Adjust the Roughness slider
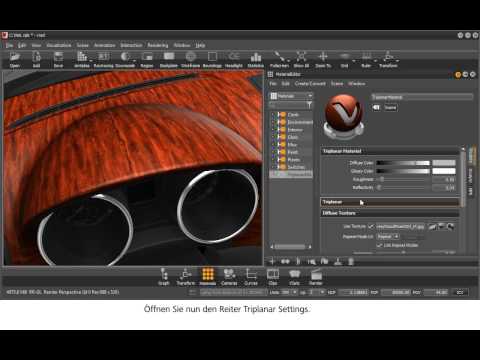The height and width of the screenshot is (360, 480). 403,179
